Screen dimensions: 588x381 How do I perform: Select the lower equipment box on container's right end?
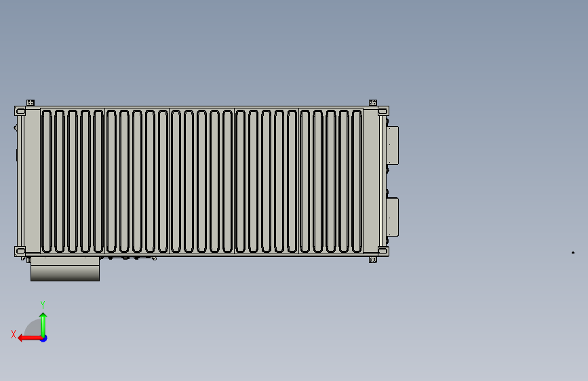pyautogui.click(x=392, y=217)
